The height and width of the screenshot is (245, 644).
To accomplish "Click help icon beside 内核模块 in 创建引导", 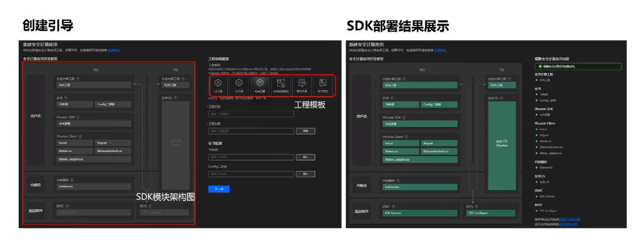I will point(72,180).
